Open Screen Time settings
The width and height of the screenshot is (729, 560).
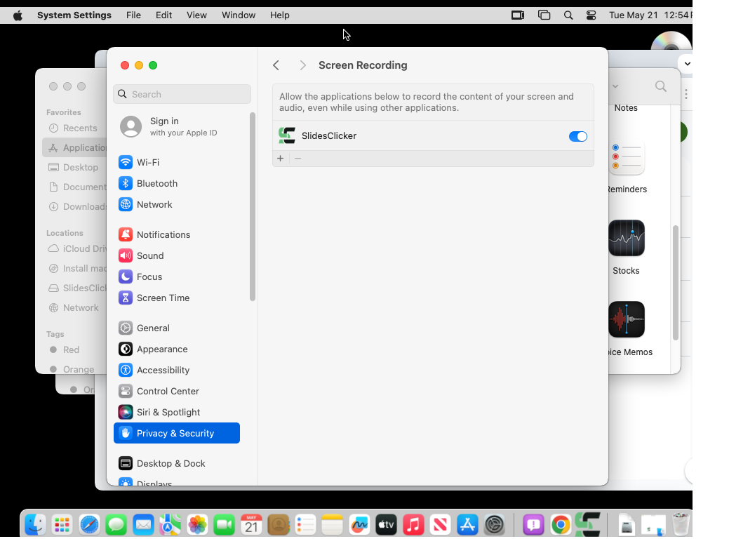coord(177,298)
